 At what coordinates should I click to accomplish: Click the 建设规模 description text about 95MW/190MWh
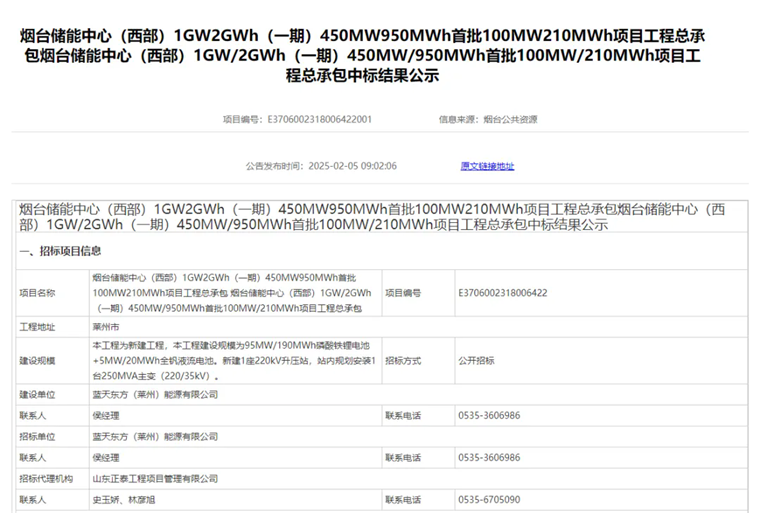(233, 360)
